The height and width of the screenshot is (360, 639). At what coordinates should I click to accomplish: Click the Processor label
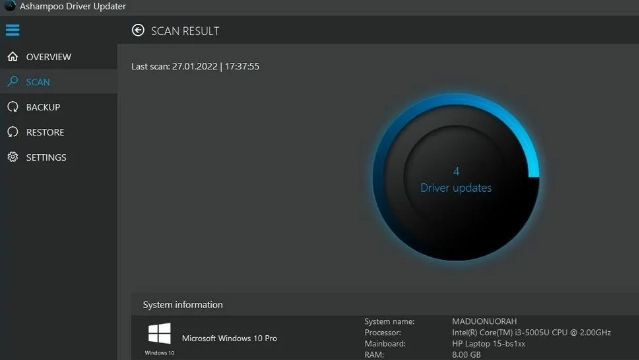[383, 332]
